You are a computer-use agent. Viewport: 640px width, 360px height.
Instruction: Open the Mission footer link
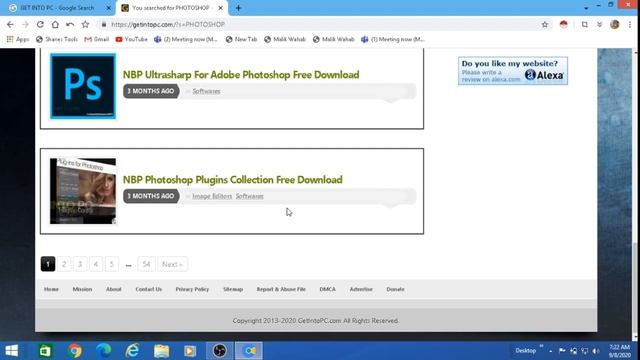82,289
